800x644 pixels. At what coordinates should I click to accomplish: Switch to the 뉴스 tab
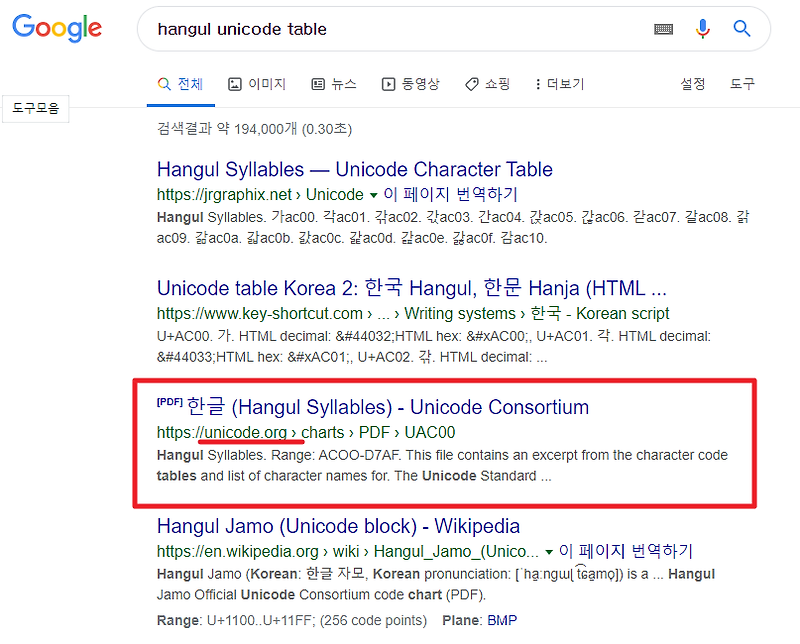click(x=334, y=84)
